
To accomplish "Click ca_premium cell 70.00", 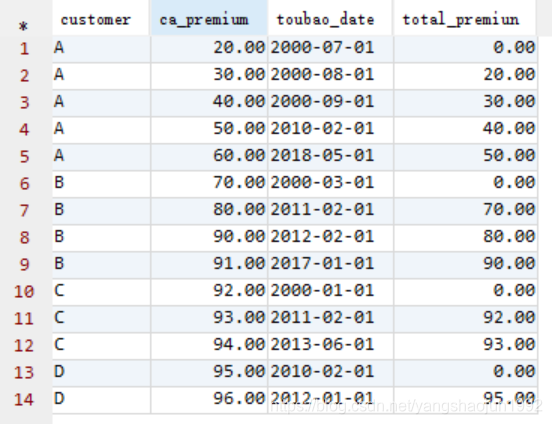I will click(209, 184).
